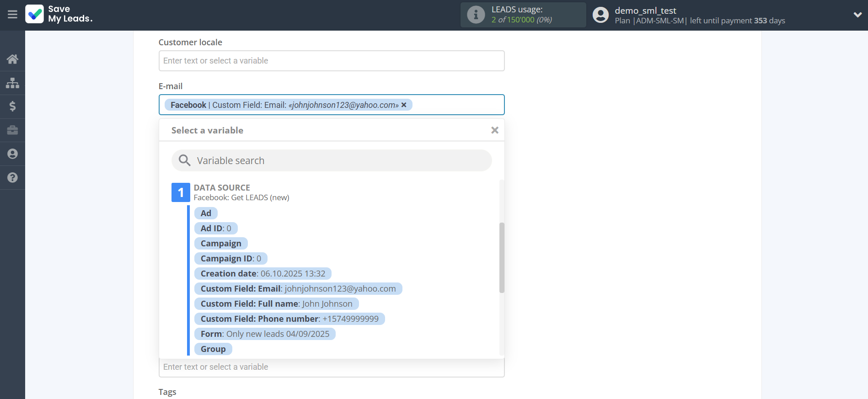Open the hamburger menu
Image resolution: width=868 pixels, height=399 pixels.
coord(12,15)
